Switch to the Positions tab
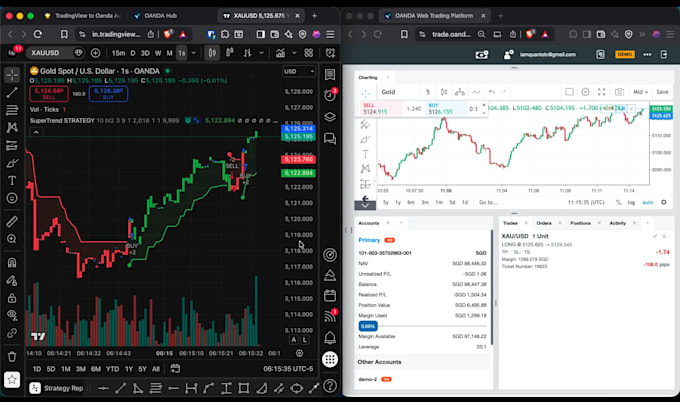This screenshot has height=402, width=680. (580, 223)
